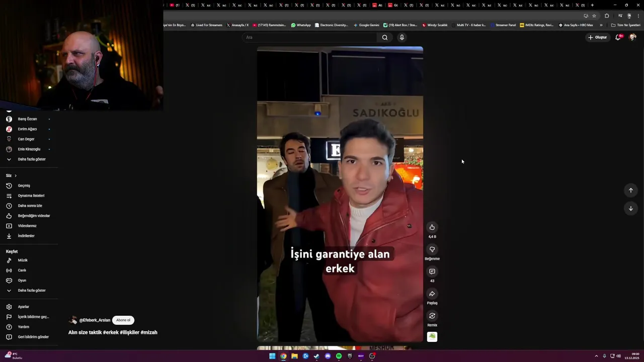This screenshot has height=362, width=644.
Task: Open the Google Gemini bookmark
Action: click(x=366, y=25)
